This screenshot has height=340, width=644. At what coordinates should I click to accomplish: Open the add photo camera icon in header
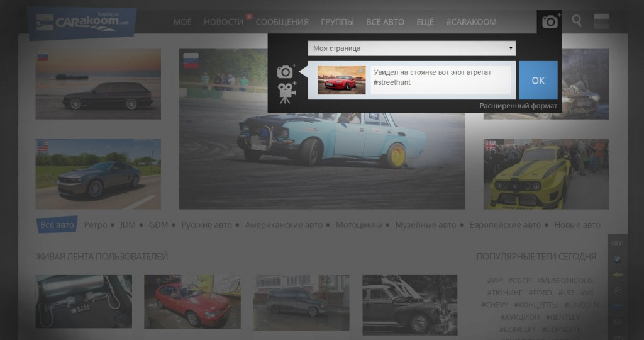(x=550, y=21)
